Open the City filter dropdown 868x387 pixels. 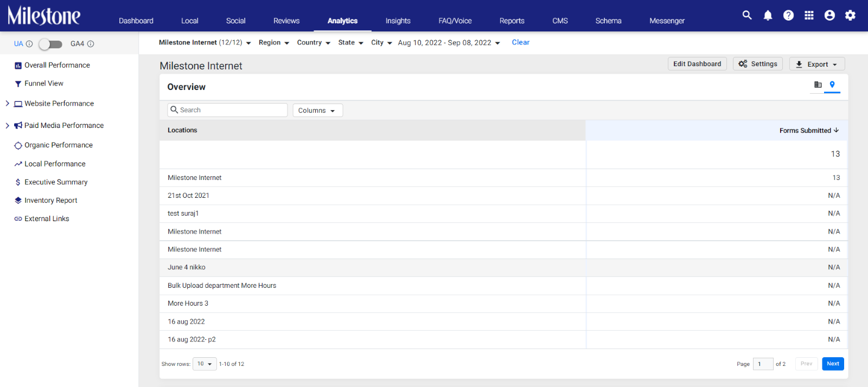pos(381,42)
